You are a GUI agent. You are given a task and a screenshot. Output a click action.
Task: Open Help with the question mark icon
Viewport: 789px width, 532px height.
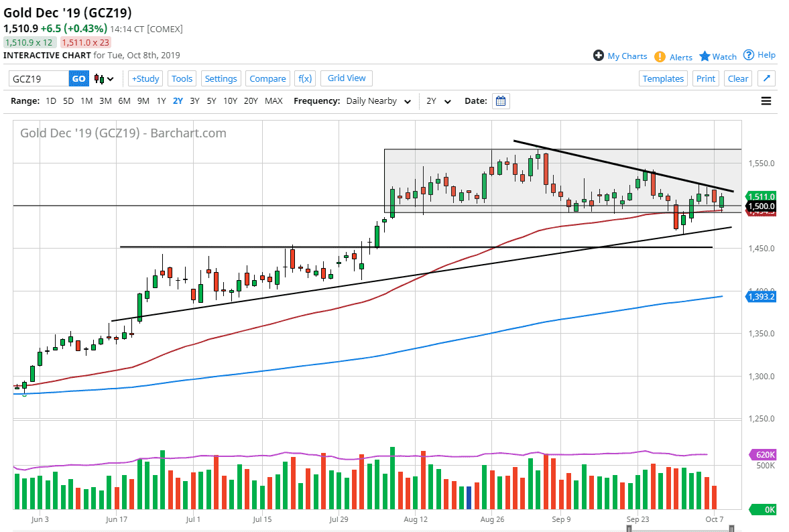pyautogui.click(x=749, y=56)
